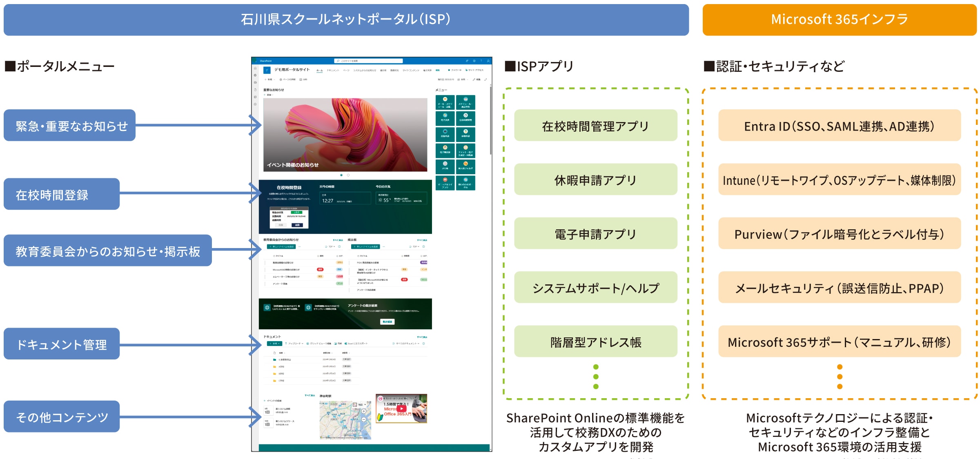980x459 pixels.
Task: Click the help question mark icon
Action: (x=481, y=61)
